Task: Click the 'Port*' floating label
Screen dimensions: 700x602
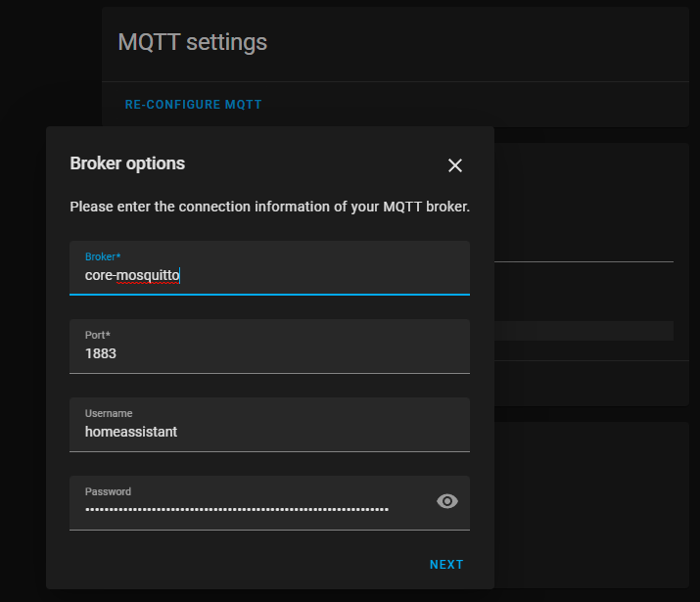Action: click(98, 335)
